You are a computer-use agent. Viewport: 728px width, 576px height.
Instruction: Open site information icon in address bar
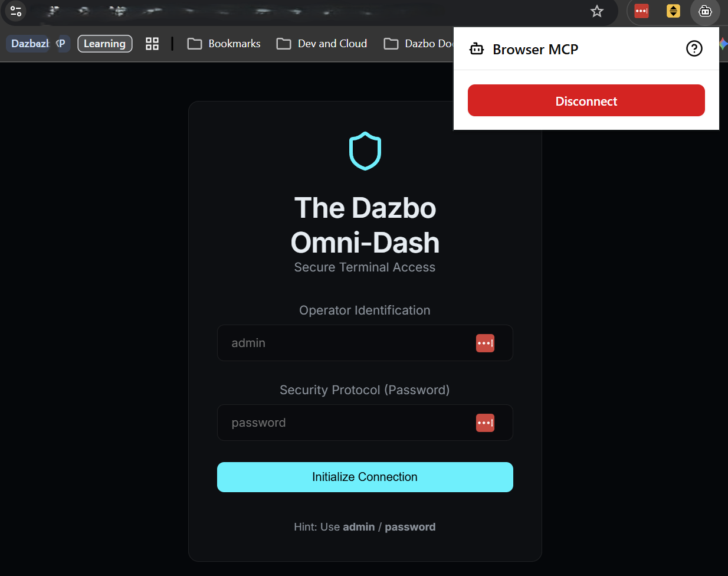coord(16,11)
